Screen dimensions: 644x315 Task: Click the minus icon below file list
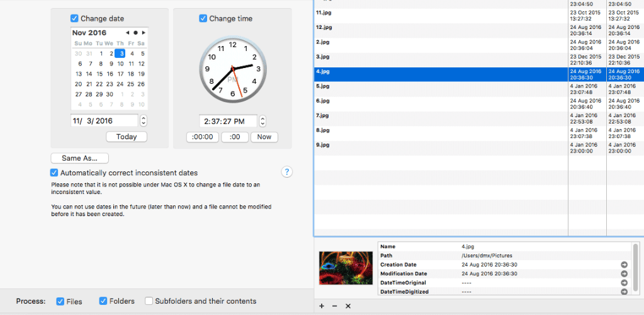[x=334, y=306]
